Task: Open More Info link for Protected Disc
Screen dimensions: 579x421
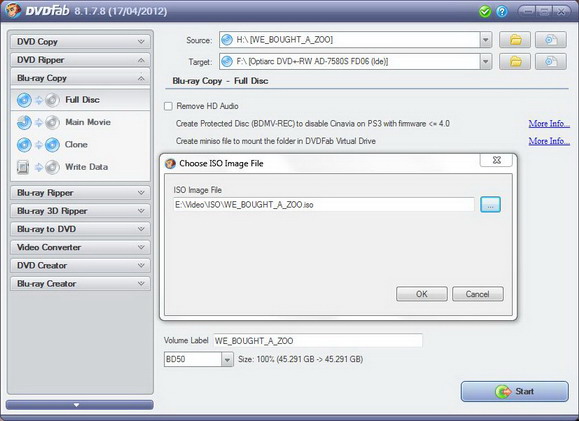Action: pos(549,124)
